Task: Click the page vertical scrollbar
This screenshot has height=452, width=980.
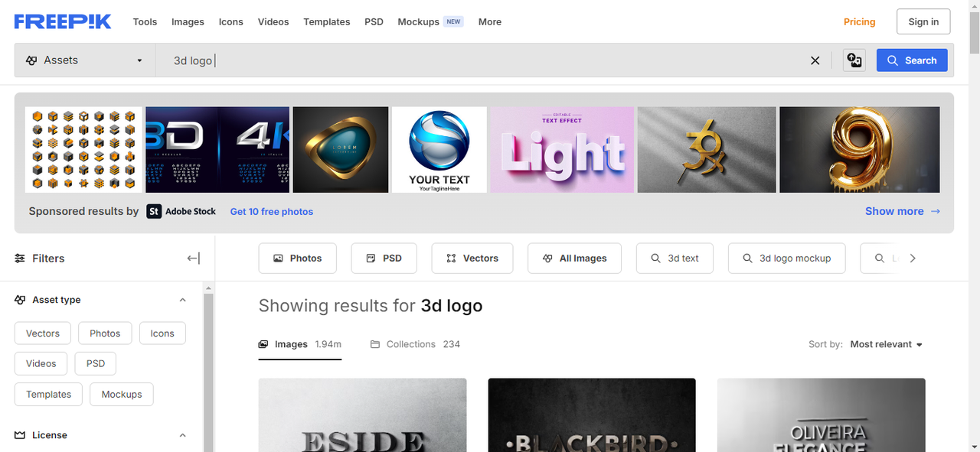Action: (x=975, y=34)
